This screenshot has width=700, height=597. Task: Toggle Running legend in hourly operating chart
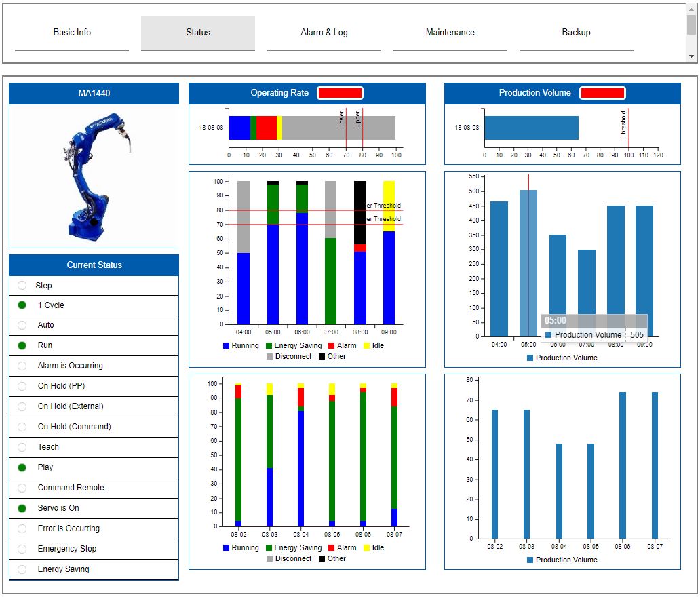[241, 346]
